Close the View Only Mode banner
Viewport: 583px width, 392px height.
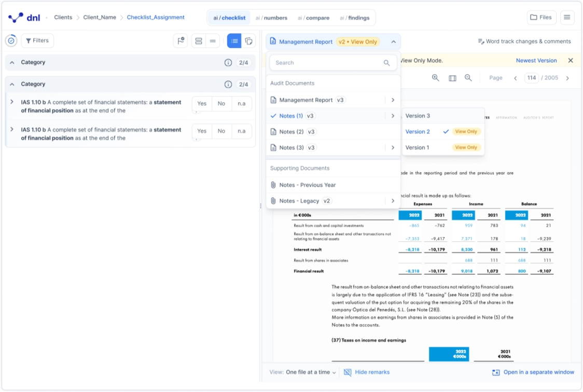pyautogui.click(x=571, y=61)
